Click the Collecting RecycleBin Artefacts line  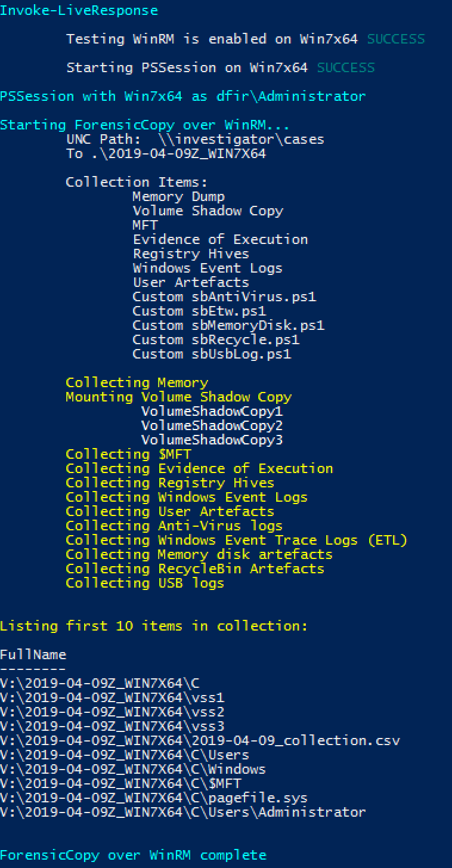pos(196,569)
